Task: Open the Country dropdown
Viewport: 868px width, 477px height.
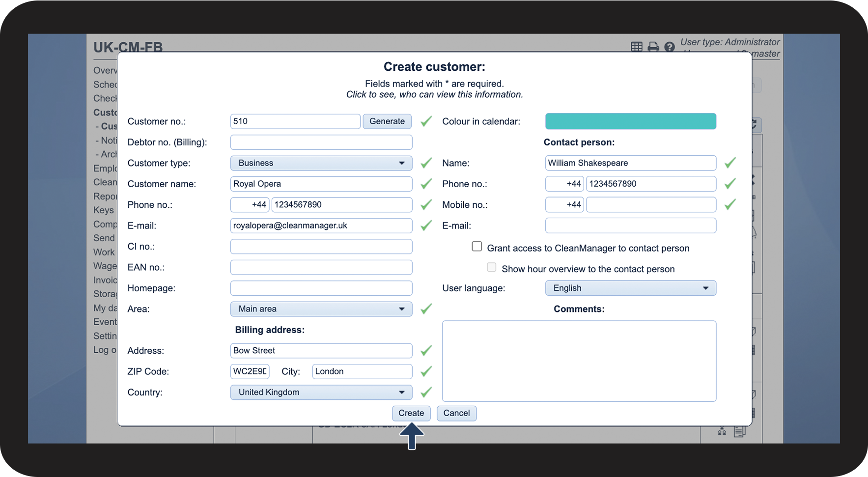Action: (321, 393)
